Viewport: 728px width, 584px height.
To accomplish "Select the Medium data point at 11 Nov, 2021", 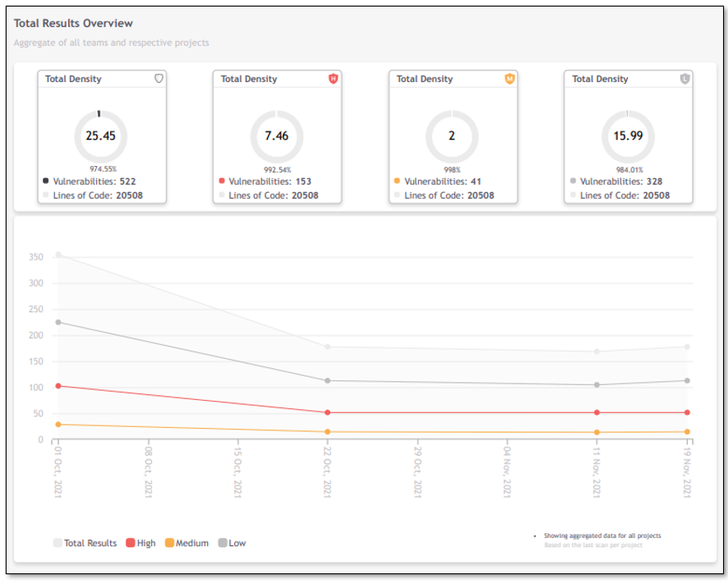I will [x=597, y=432].
